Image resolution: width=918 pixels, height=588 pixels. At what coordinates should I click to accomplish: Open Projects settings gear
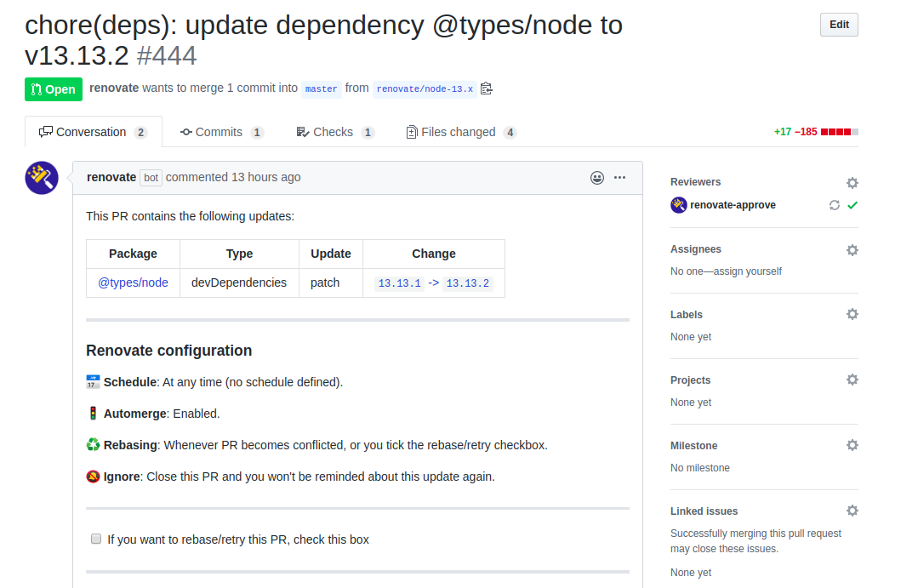point(852,380)
